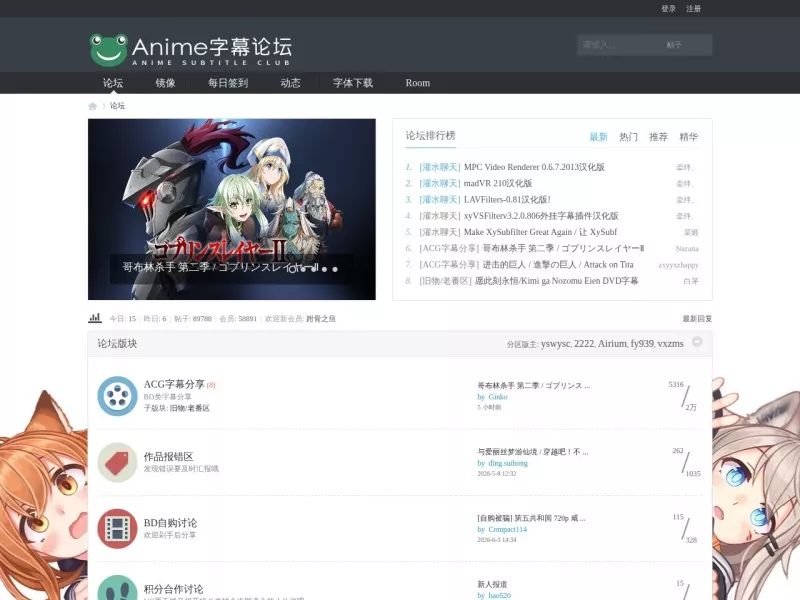Open author Nazuna on ranking row 6
The image size is (800, 600).
pyautogui.click(x=687, y=248)
